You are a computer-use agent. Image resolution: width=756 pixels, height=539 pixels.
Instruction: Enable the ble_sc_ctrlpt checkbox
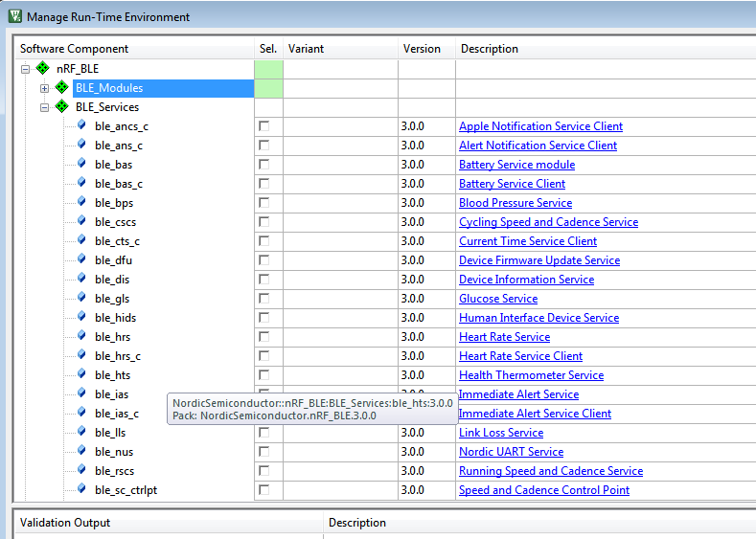[264, 490]
